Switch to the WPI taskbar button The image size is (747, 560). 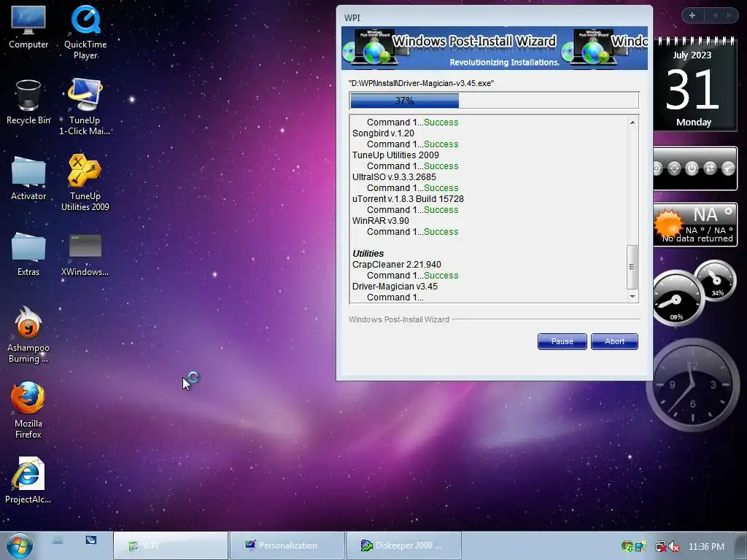(x=171, y=545)
